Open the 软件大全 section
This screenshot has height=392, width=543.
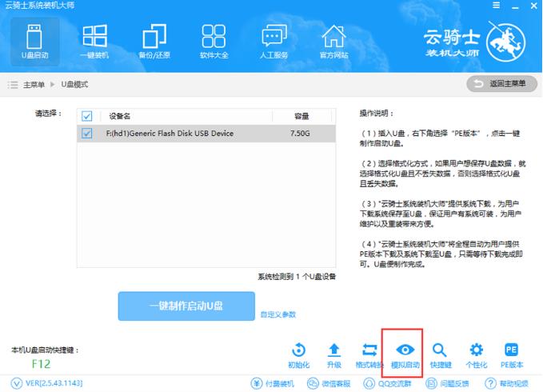click(214, 42)
